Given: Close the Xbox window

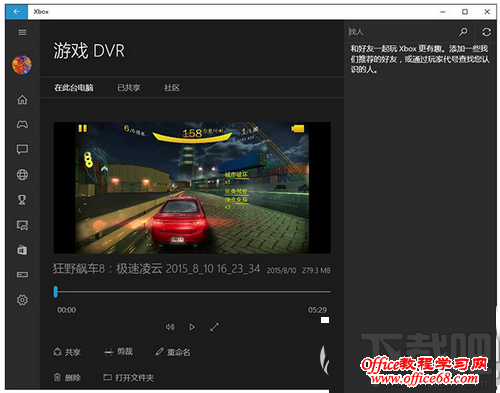Looking at the screenshot, I should [487, 12].
